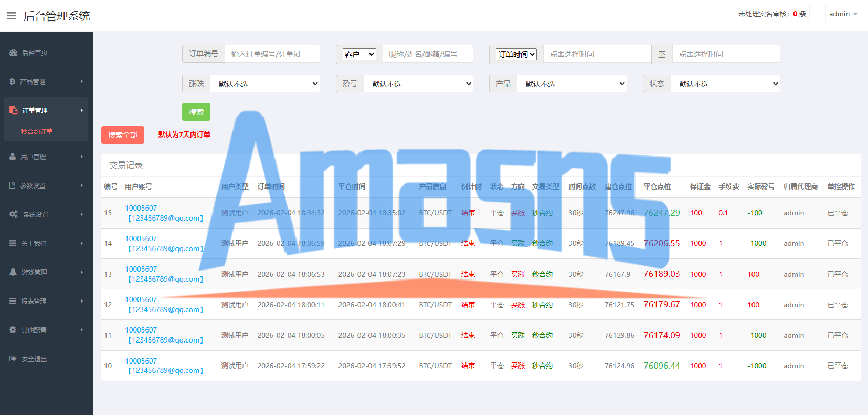
Task: Click the gear icon beside 其他配置
Action: point(13,330)
